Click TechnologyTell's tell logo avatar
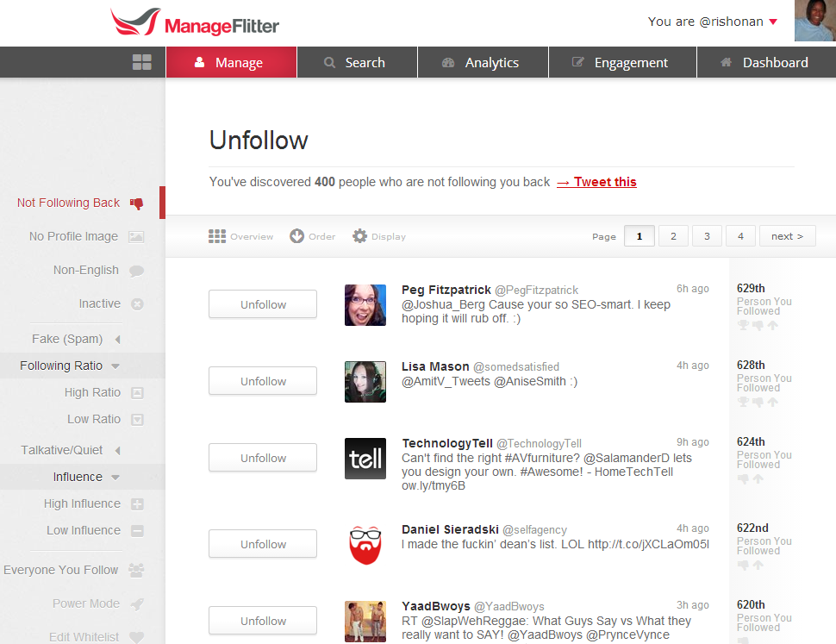836x644 pixels. pyautogui.click(x=365, y=459)
